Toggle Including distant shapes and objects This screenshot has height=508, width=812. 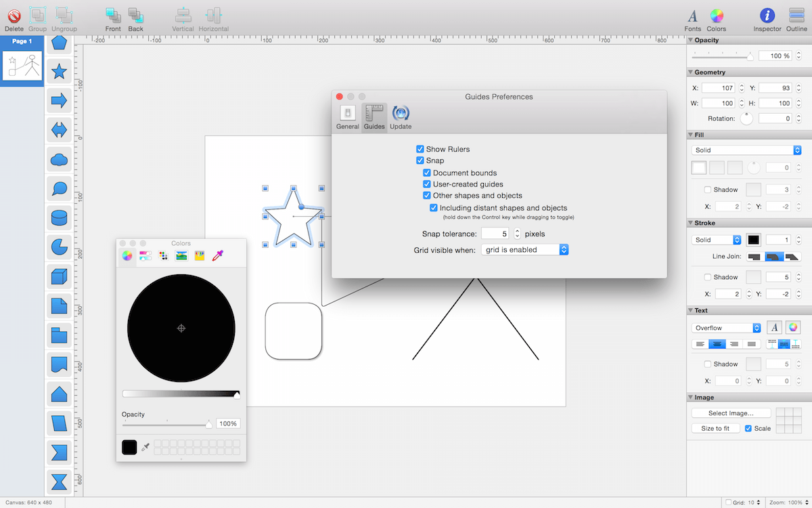tap(434, 208)
